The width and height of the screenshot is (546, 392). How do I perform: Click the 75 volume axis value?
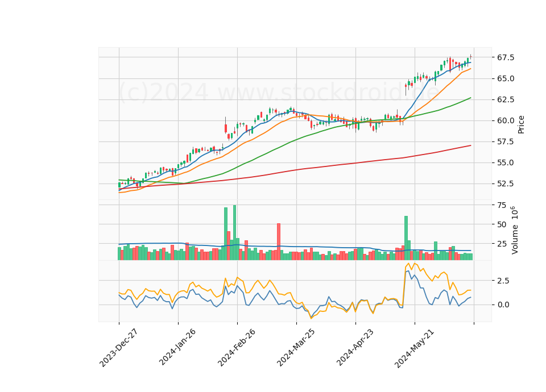pos(502,205)
